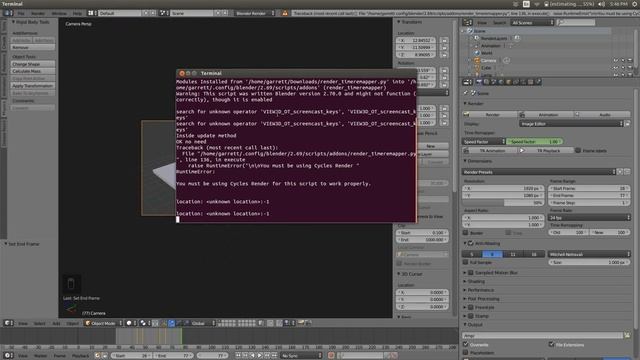This screenshot has width=640, height=360.
Task: Toggle the Freestyle checkbox
Action: [471, 307]
